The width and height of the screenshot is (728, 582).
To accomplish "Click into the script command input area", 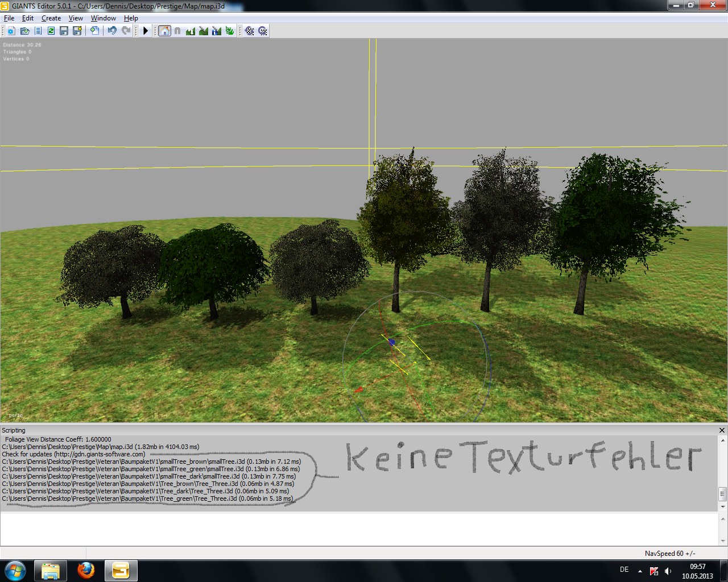I will coord(359,529).
